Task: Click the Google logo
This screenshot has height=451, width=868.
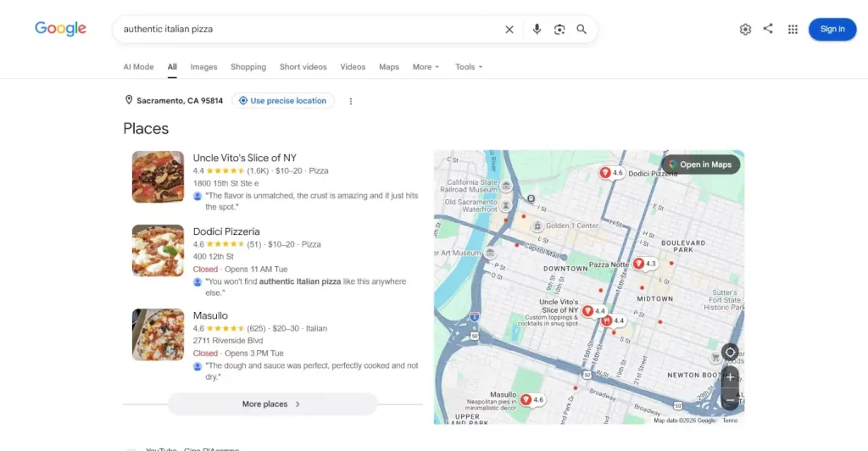Action: pyautogui.click(x=60, y=28)
